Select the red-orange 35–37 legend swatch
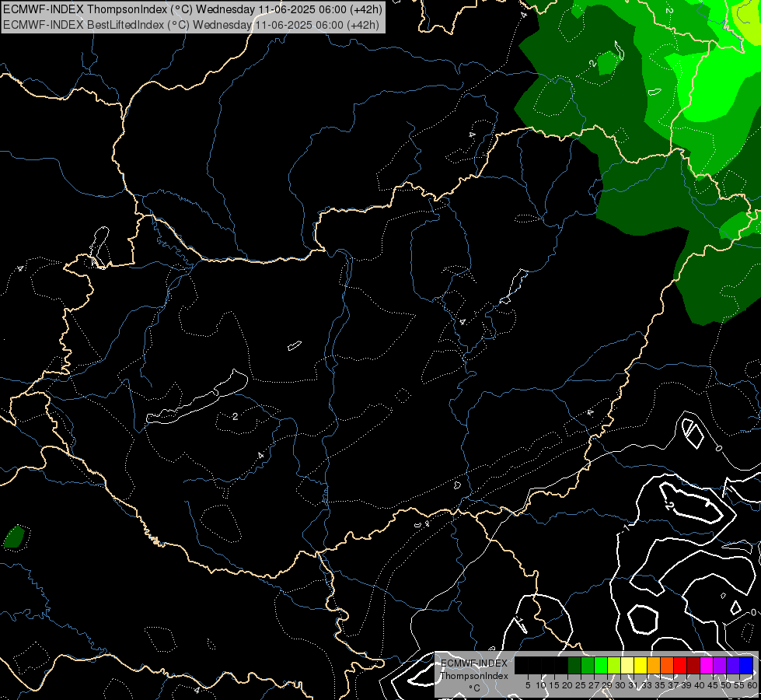761x700 pixels. click(667, 665)
